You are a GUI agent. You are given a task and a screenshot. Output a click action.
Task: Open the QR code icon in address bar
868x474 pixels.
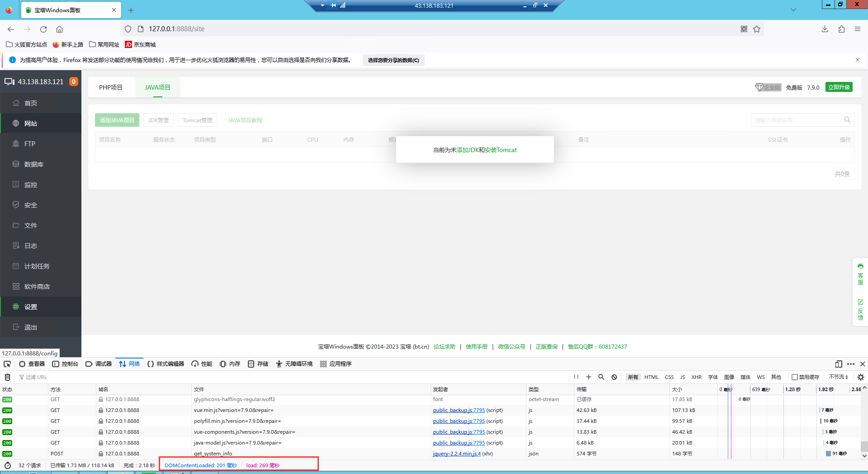point(744,29)
